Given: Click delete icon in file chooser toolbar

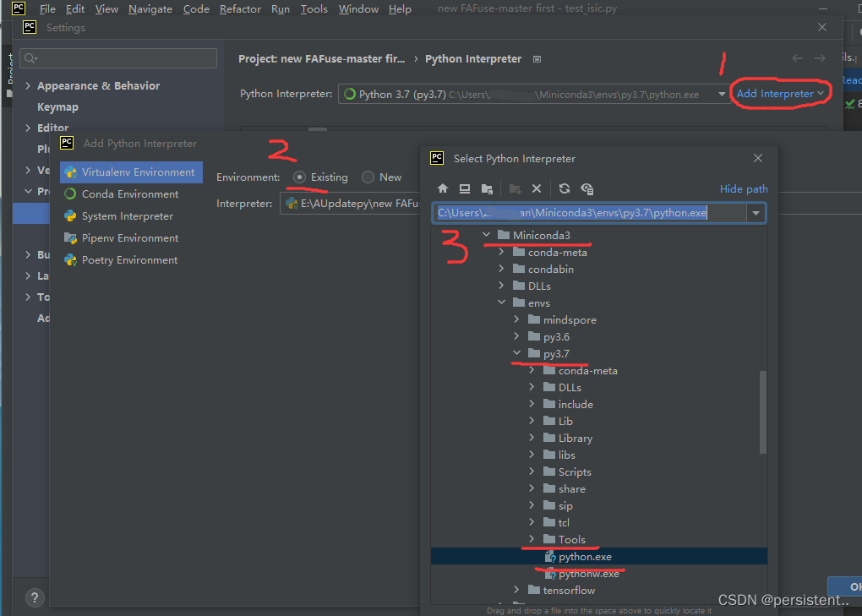Looking at the screenshot, I should pos(537,188).
